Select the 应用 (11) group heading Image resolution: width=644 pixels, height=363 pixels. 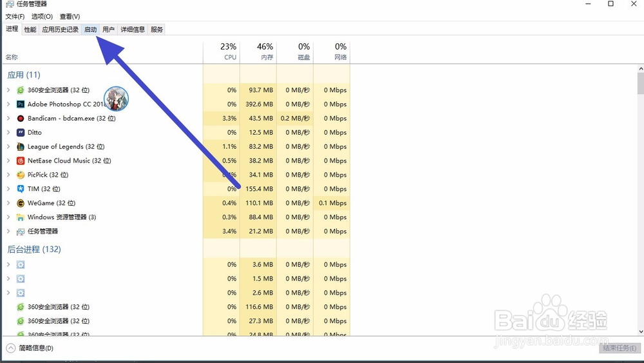[x=24, y=75]
